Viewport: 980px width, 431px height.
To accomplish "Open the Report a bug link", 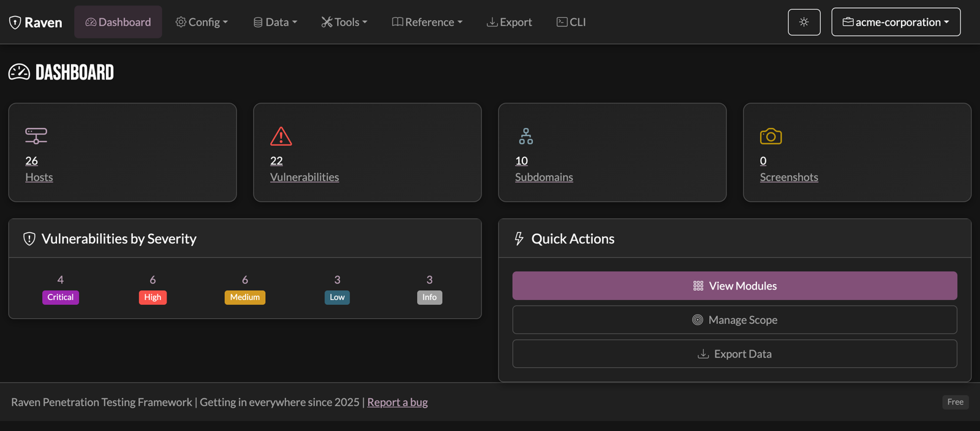I will click(398, 402).
